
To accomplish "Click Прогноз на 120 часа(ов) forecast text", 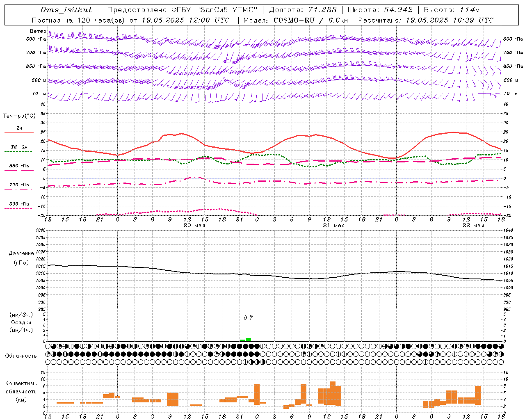I will click(79, 20).
